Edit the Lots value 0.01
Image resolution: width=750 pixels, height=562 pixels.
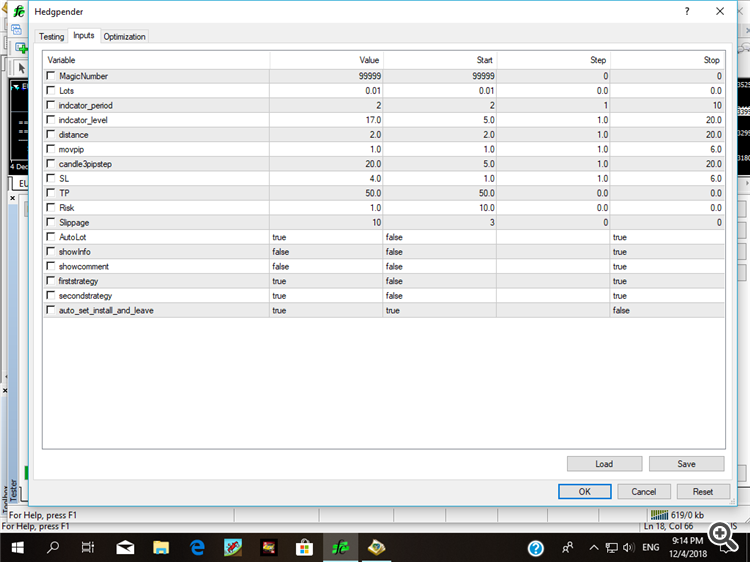pyautogui.click(x=326, y=90)
